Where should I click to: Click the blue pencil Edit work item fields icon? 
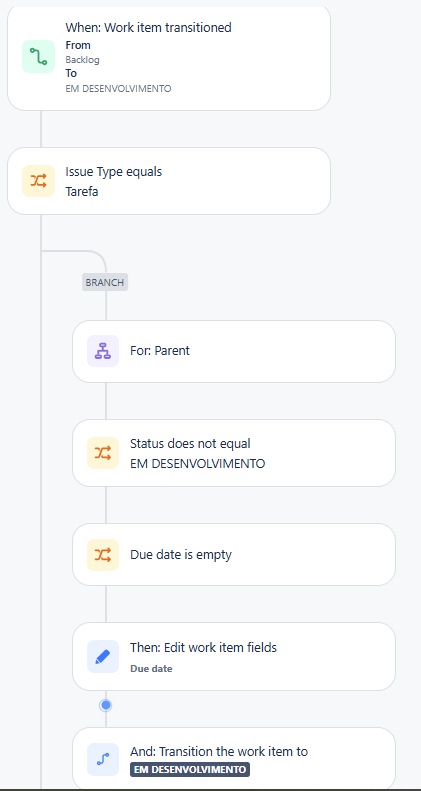(103, 656)
